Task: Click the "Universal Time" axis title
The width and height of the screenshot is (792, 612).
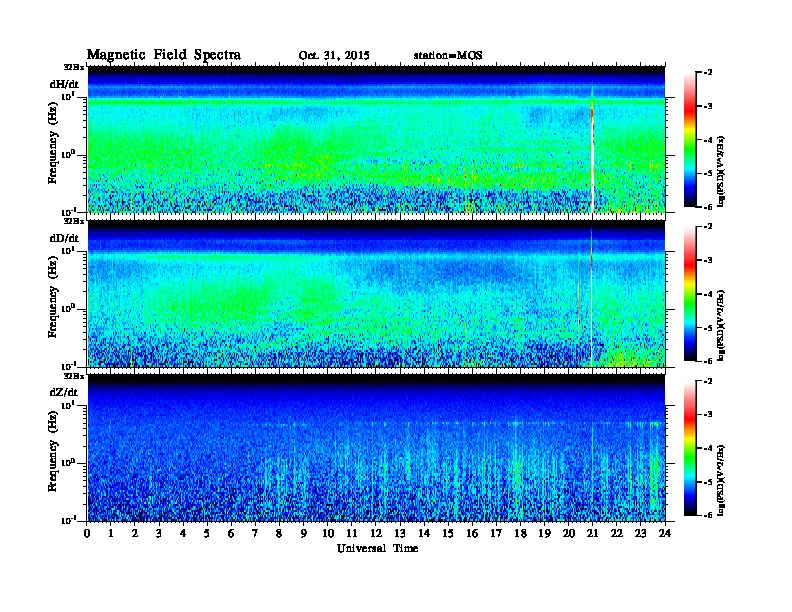Action: click(x=377, y=548)
